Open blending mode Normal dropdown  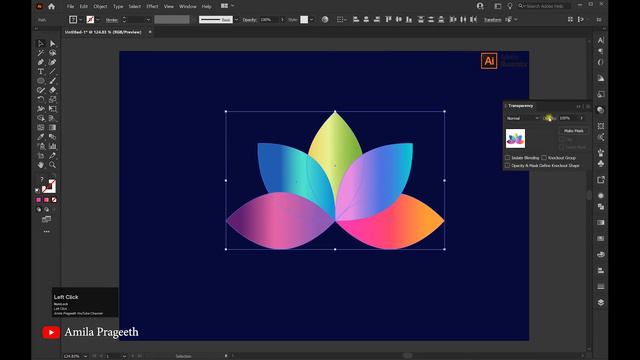pos(522,118)
